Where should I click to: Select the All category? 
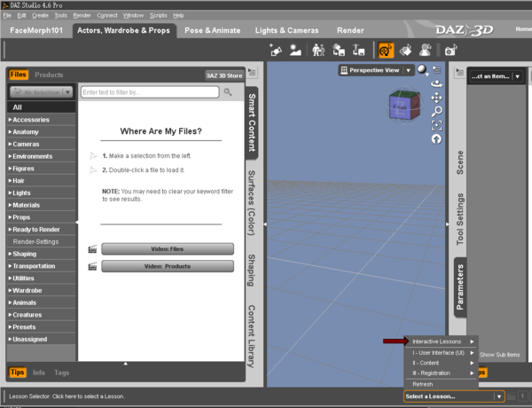click(41, 107)
